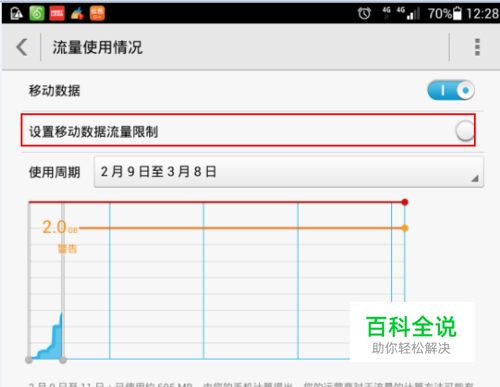Tap the 警告 label in chart
500x387 pixels.
point(68,249)
